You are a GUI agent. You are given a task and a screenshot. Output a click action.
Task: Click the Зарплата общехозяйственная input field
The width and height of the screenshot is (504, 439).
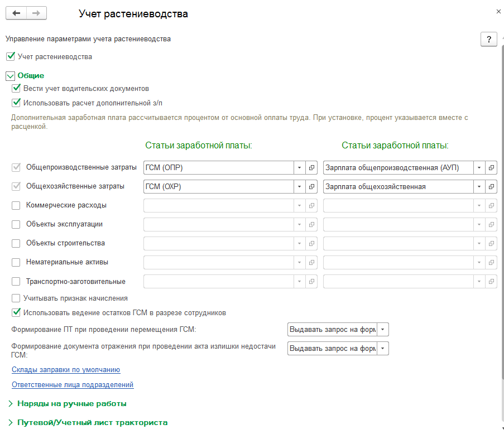pyautogui.click(x=399, y=186)
